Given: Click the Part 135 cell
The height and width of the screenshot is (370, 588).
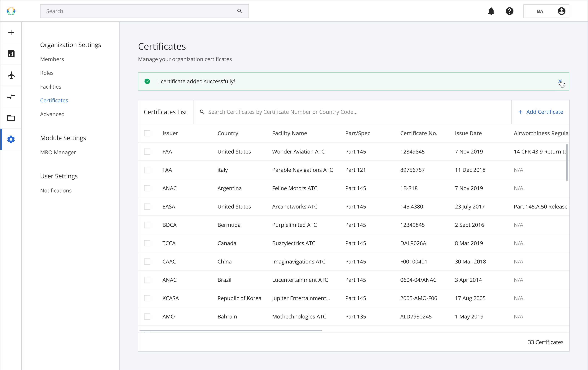Looking at the screenshot, I should pos(356,316).
